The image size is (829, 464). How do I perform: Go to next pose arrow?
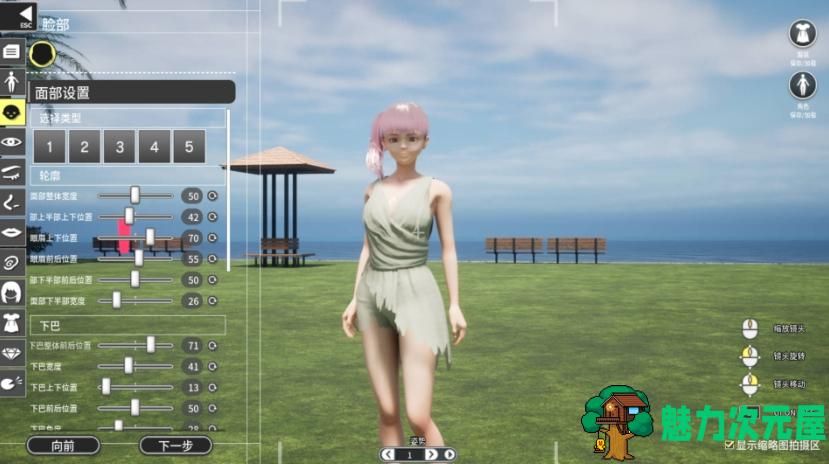[431, 454]
